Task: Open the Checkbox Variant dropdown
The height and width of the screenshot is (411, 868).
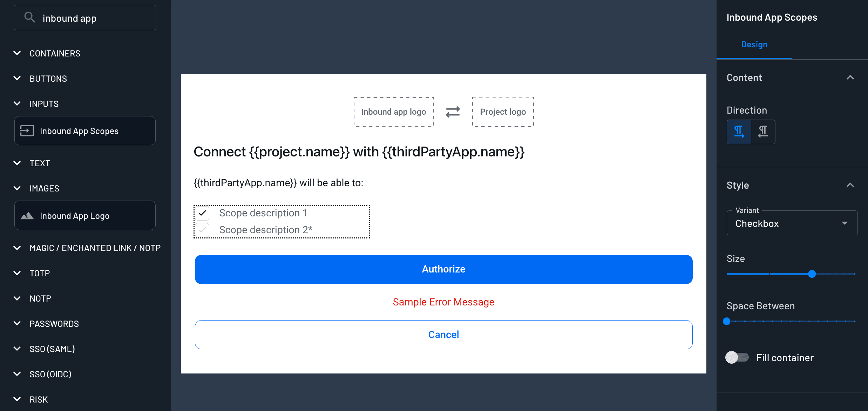Action: [845, 223]
